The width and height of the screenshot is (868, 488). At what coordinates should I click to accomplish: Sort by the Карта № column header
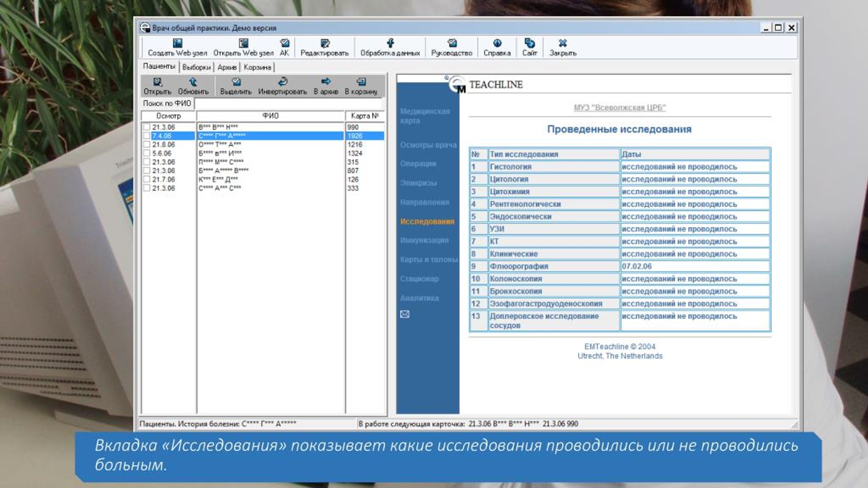coord(365,116)
